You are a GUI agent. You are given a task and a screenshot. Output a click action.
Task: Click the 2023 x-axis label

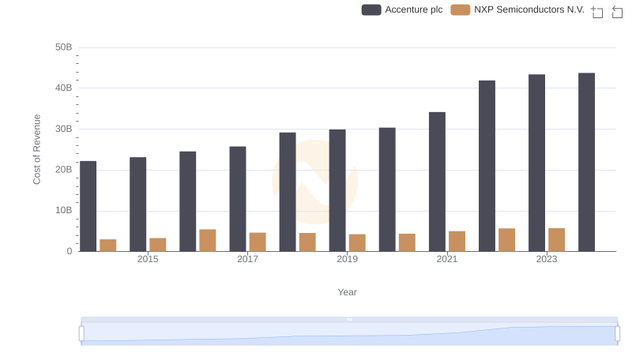point(547,259)
